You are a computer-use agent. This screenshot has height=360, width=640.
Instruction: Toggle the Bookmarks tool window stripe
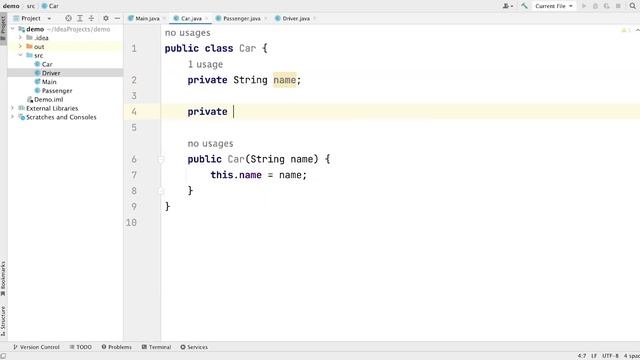[3, 279]
